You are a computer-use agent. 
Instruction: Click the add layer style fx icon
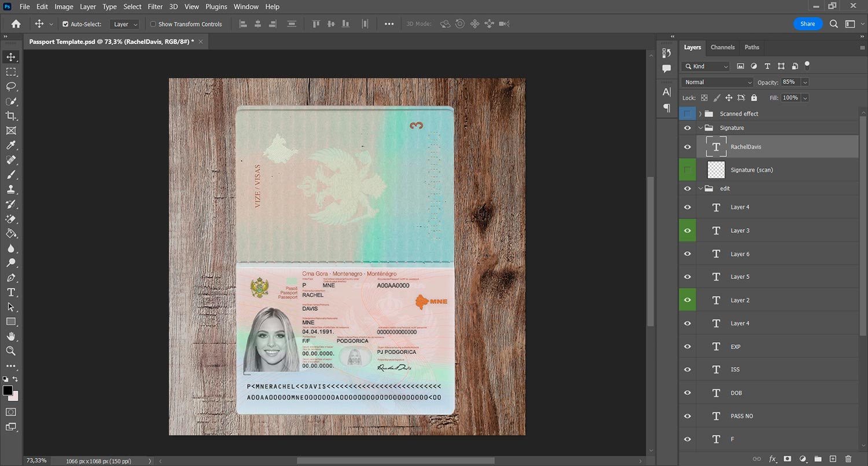point(773,459)
